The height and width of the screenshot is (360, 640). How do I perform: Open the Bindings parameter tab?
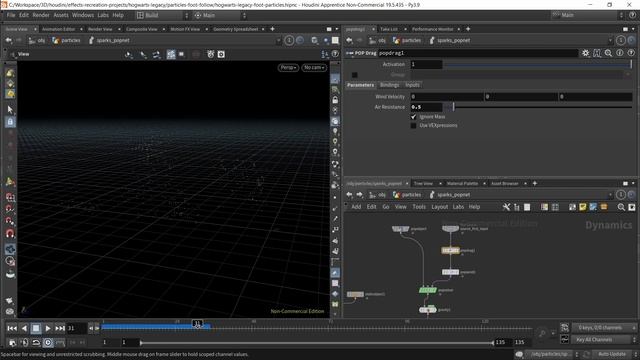389,85
